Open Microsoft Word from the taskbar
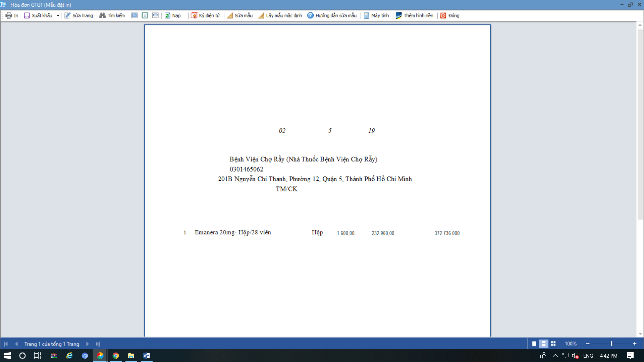 pyautogui.click(x=147, y=356)
